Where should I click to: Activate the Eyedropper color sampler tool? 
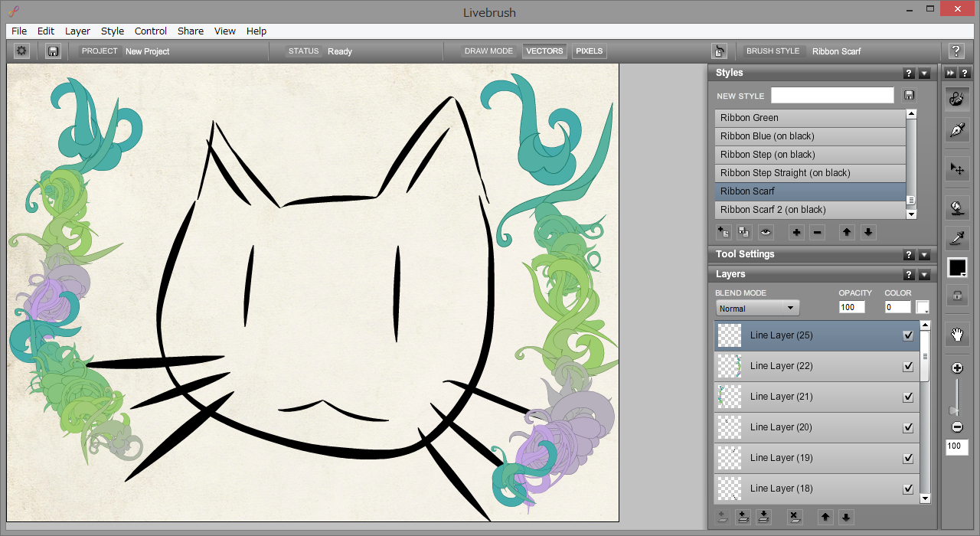(957, 239)
